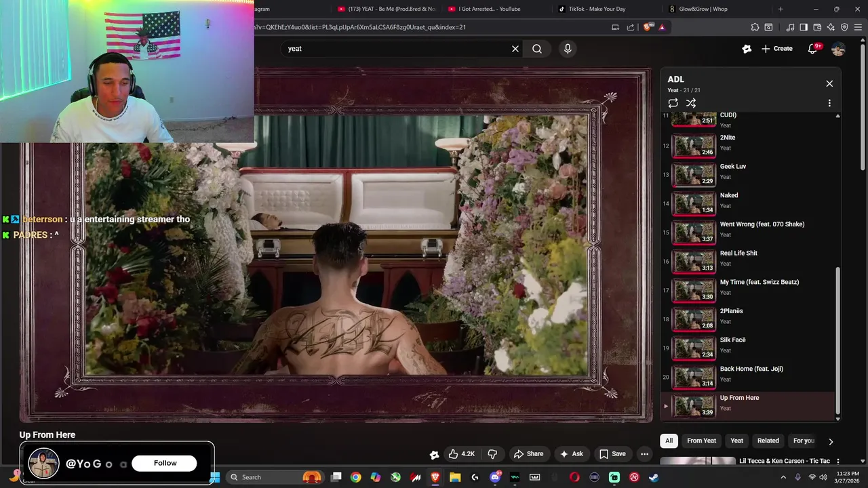Save video to playlist

(x=612, y=454)
